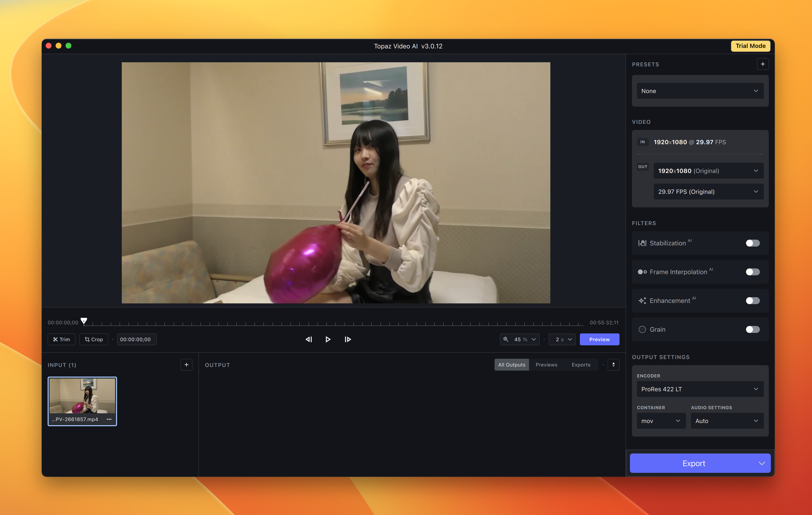Click the zoom magnifier icon
The image size is (812, 515).
pyautogui.click(x=506, y=339)
